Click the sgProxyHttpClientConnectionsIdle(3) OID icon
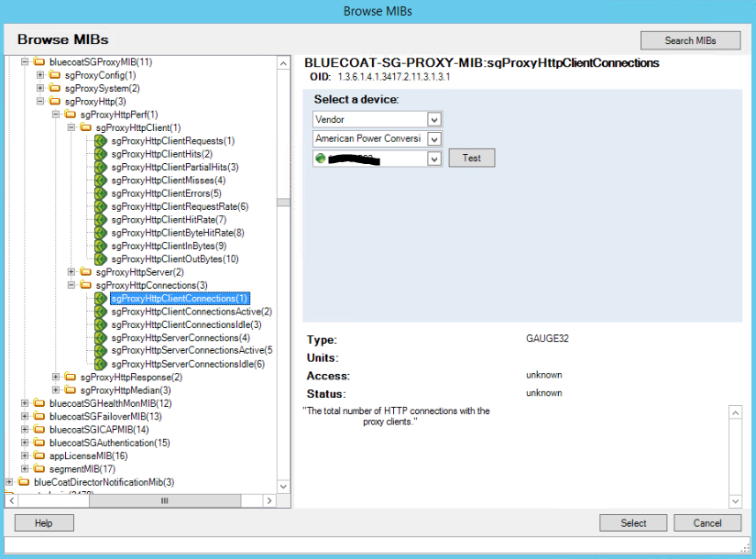Image resolution: width=756 pixels, height=559 pixels. coord(100,324)
